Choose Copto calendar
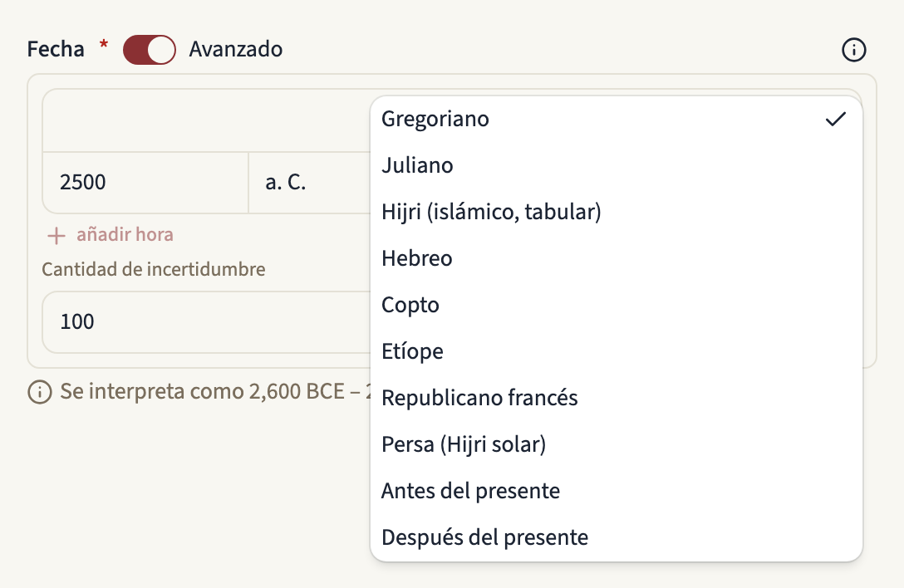The height and width of the screenshot is (588, 904). [x=617, y=305]
